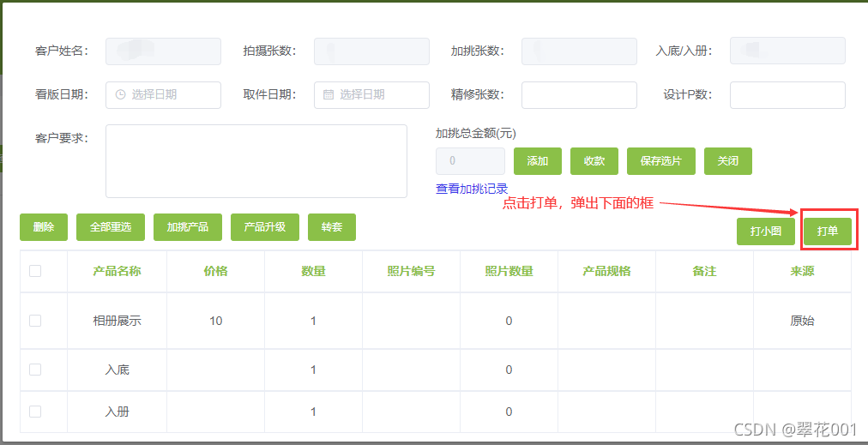The width and height of the screenshot is (868, 445).
Task: Check the box for 相册展示 row
Action: point(35,321)
